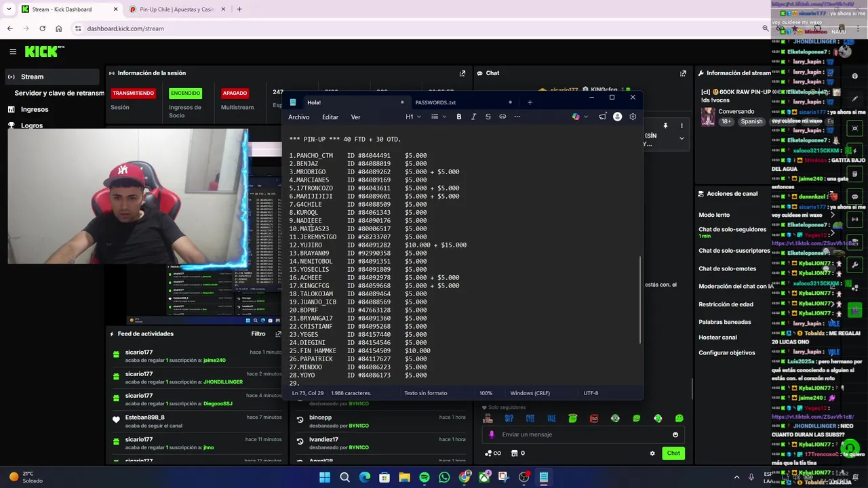
Task: Open Windows Start menu
Action: click(325, 477)
